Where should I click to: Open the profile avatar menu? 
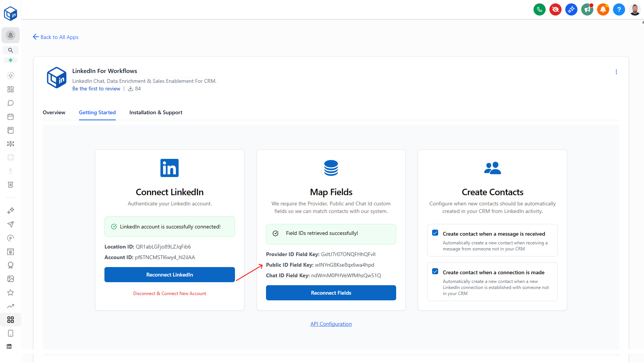tap(634, 9)
